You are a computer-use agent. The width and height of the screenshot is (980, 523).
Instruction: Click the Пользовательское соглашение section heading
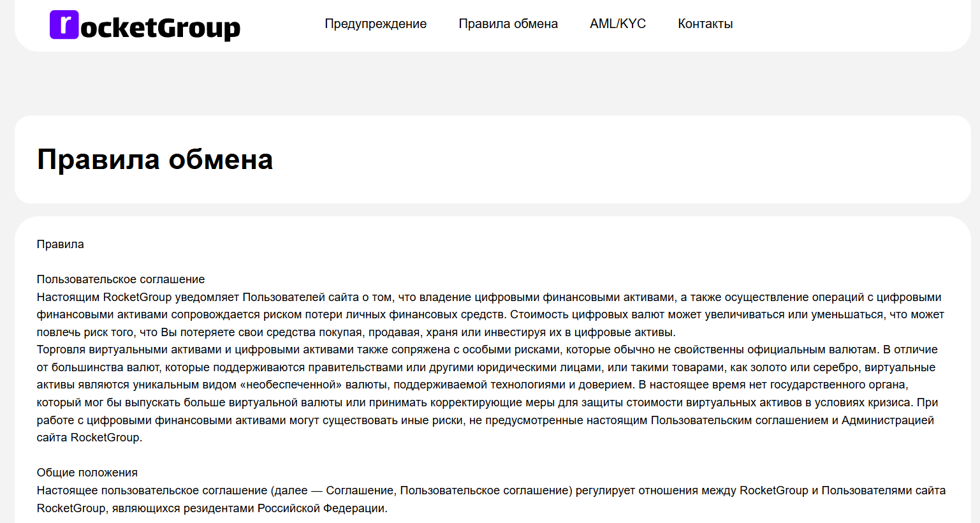pyautogui.click(x=121, y=279)
